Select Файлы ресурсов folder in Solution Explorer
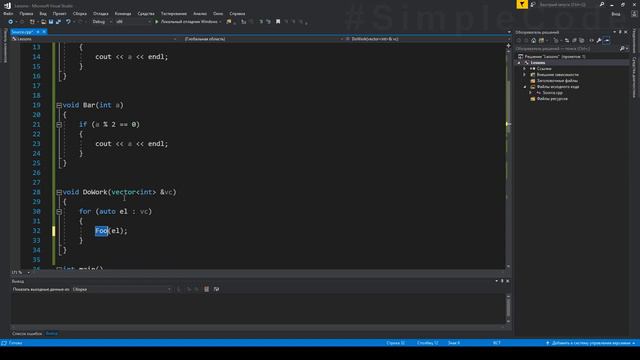640x360 pixels. (x=552, y=99)
